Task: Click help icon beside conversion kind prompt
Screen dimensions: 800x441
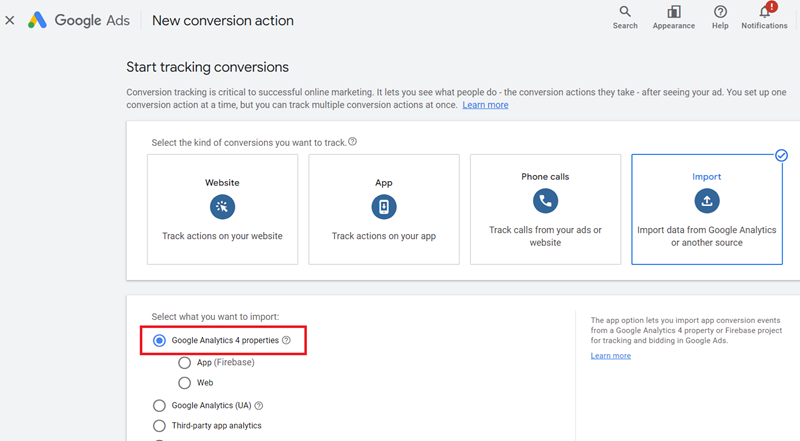Action: [353, 142]
